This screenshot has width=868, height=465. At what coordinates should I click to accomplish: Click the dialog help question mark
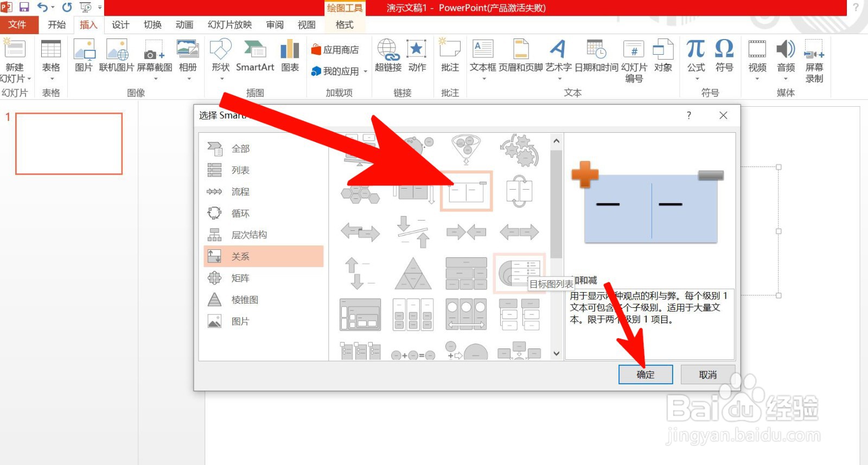[689, 115]
